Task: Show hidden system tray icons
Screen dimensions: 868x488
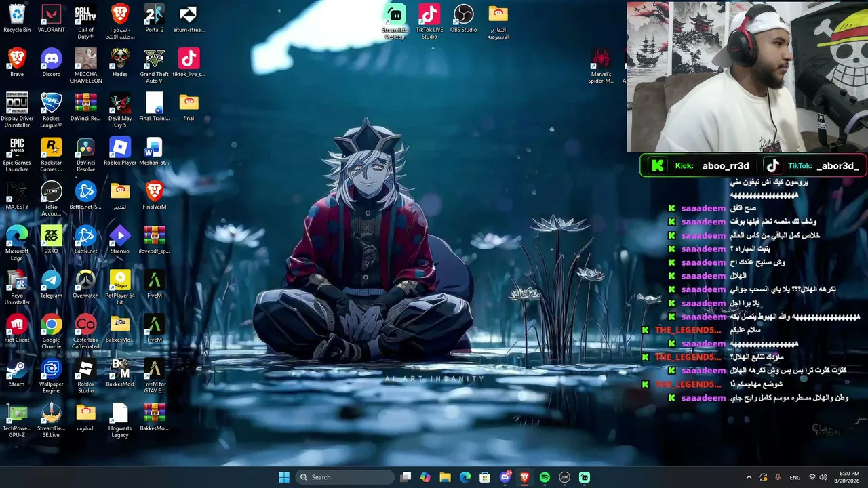Action: pos(749,477)
